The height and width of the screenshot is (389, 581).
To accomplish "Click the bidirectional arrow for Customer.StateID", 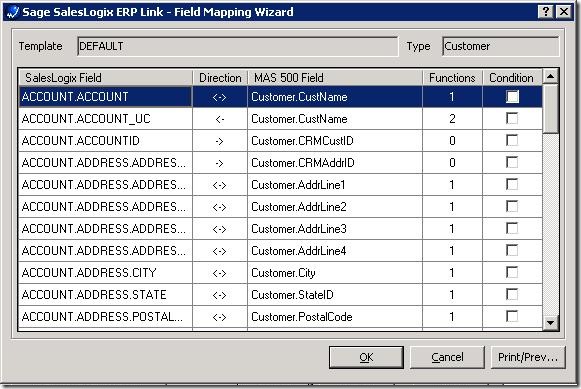I will tap(220, 295).
